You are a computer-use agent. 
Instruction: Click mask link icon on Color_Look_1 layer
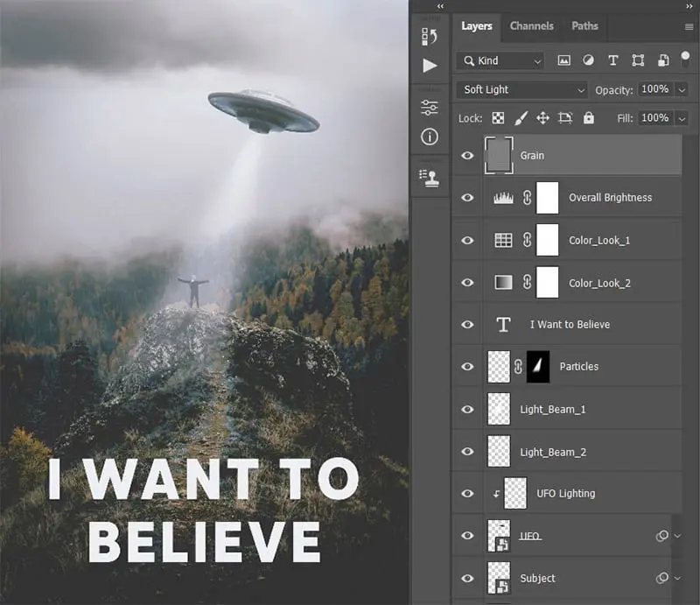click(527, 241)
